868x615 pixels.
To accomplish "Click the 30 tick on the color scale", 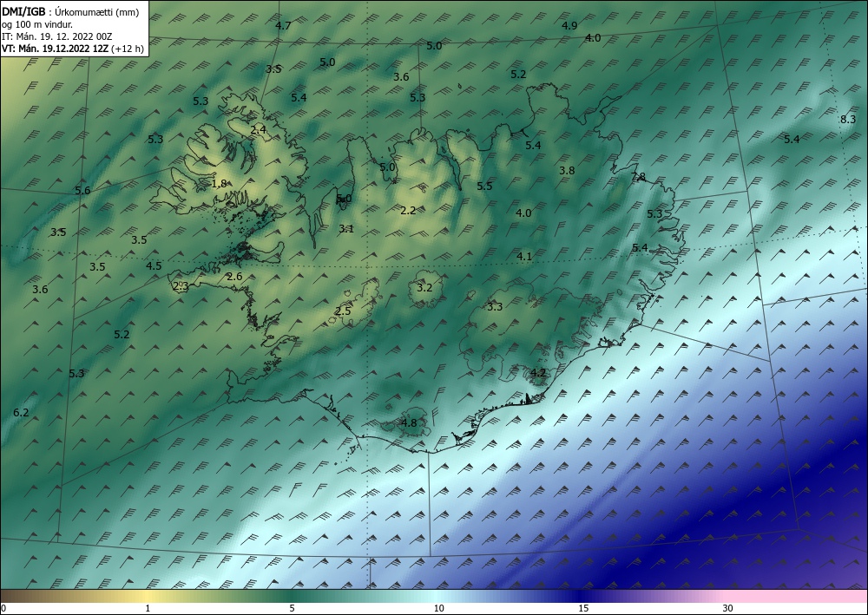I will click(728, 608).
